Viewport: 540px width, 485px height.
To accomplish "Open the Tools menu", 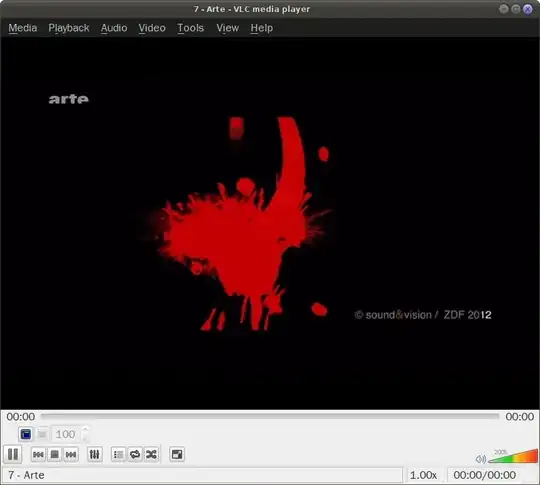I will point(190,28).
